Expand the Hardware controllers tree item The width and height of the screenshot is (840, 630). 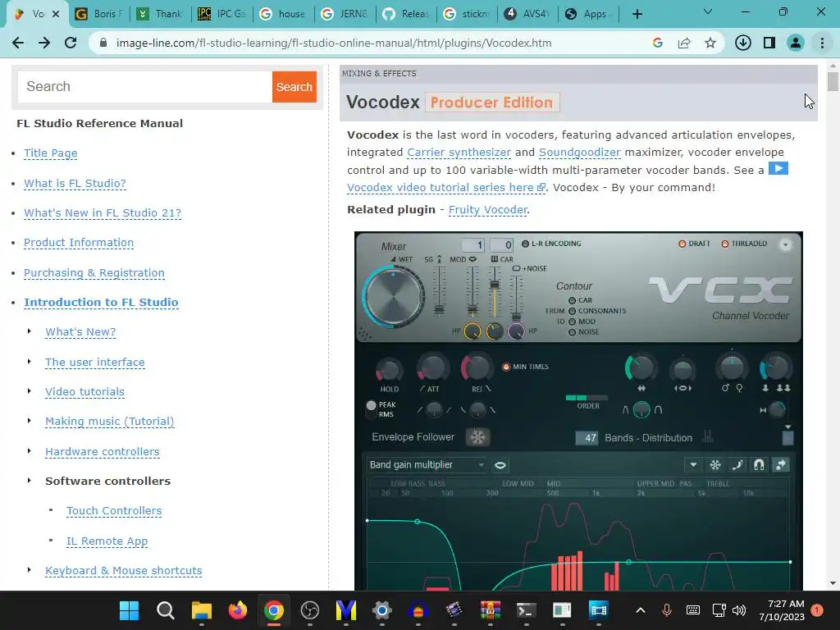tap(30, 451)
